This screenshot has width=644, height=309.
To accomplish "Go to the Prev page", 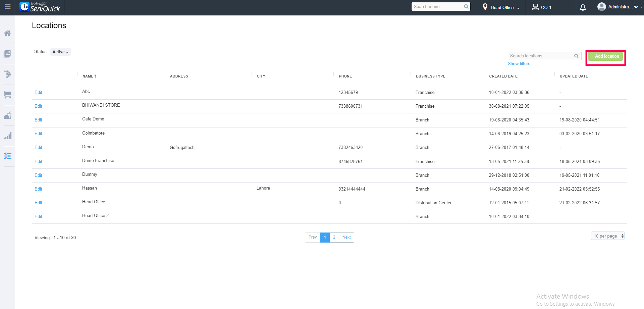I will tap(313, 238).
